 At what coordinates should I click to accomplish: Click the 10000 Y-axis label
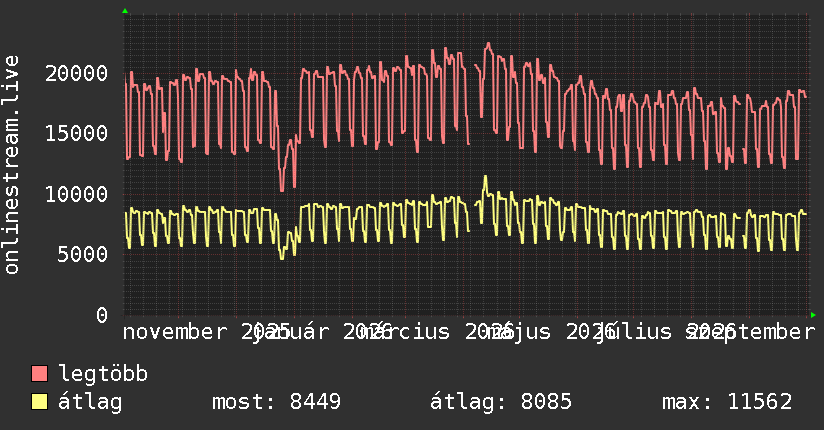click(x=77, y=194)
